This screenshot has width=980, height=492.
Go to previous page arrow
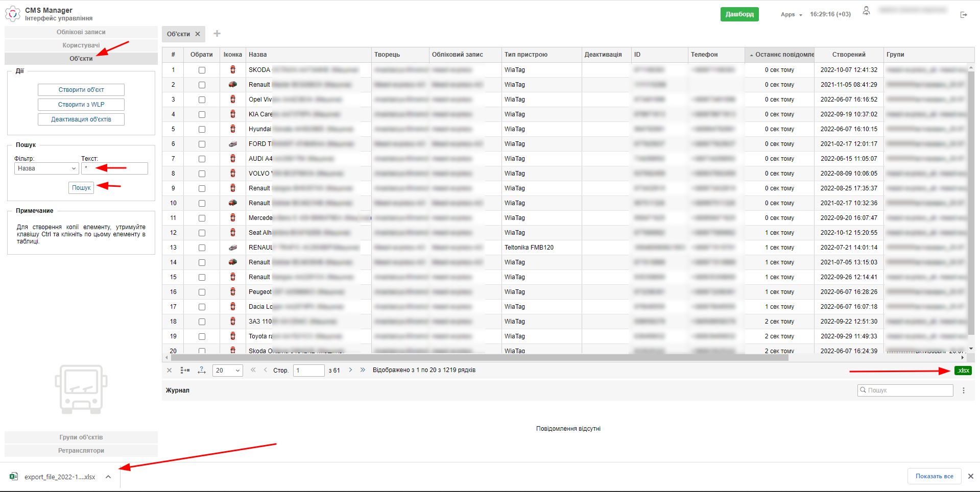click(266, 370)
